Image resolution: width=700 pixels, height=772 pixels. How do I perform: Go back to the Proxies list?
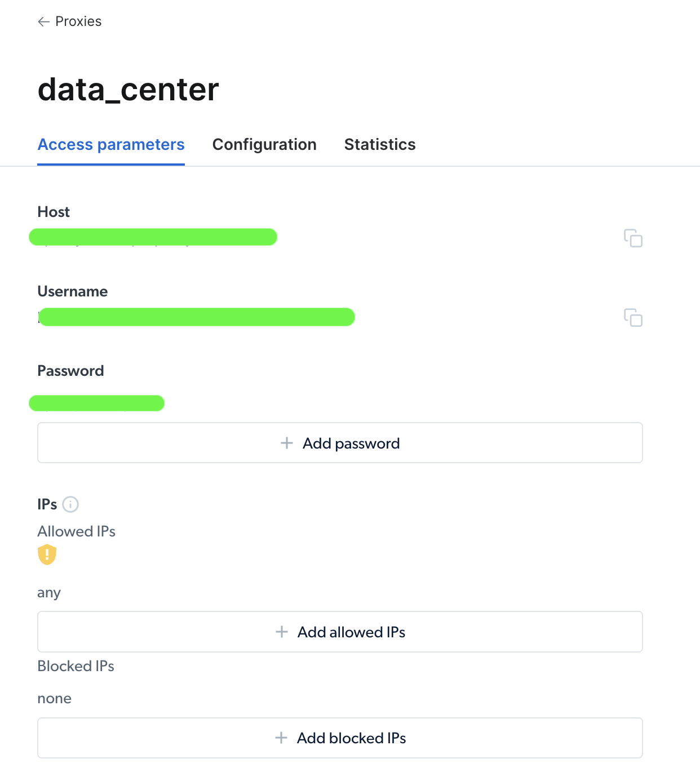(x=78, y=21)
